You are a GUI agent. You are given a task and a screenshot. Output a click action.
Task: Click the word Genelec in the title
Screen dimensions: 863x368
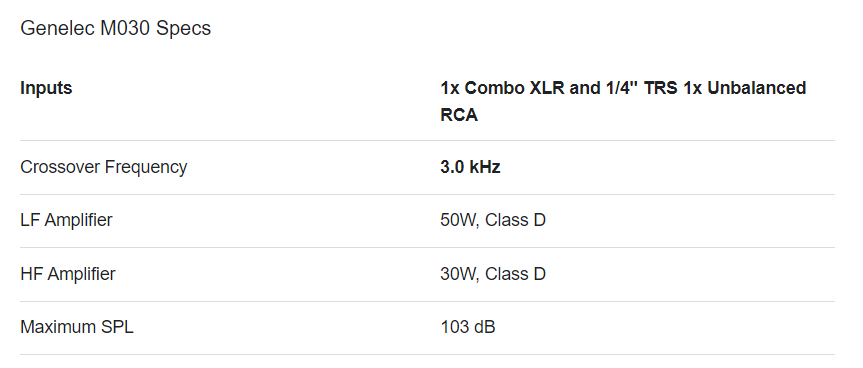(x=57, y=28)
